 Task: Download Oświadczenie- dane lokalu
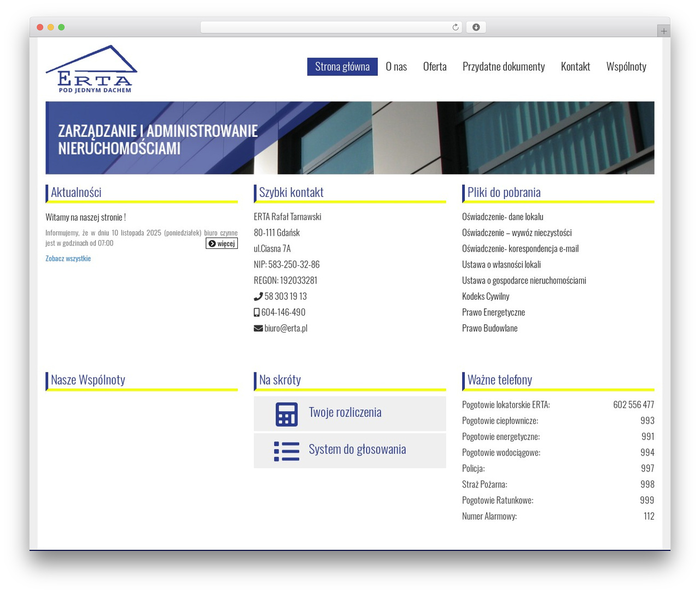503,217
